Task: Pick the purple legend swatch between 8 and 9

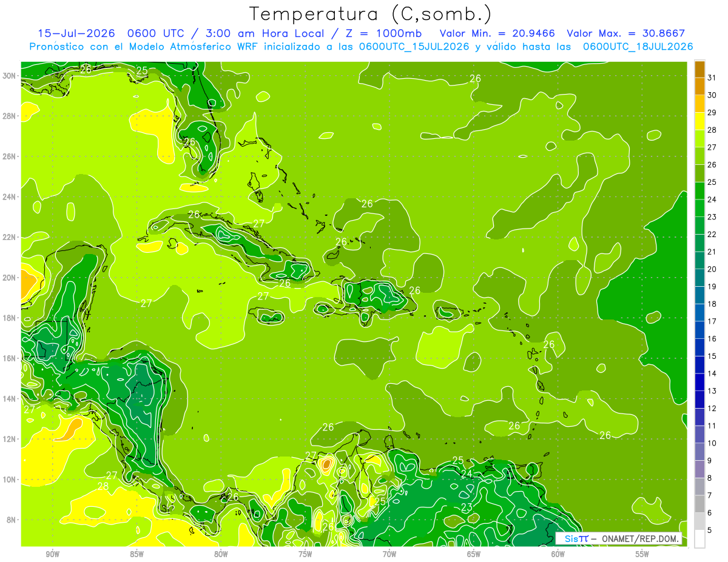Action: [x=699, y=469]
